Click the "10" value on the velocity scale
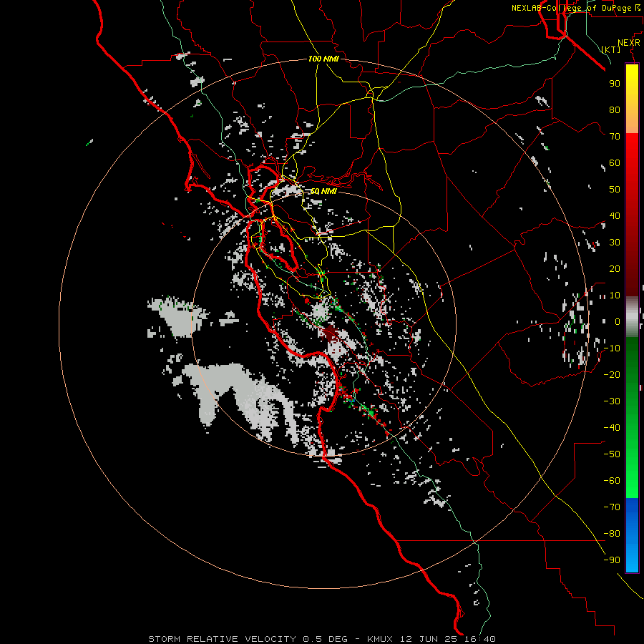Screen dimensions: 644x644 pos(615,296)
